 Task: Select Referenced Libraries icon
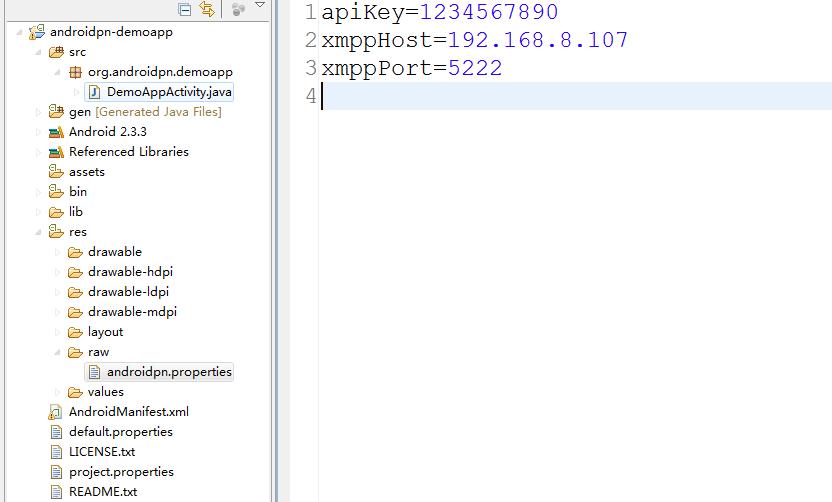pyautogui.click(x=56, y=152)
